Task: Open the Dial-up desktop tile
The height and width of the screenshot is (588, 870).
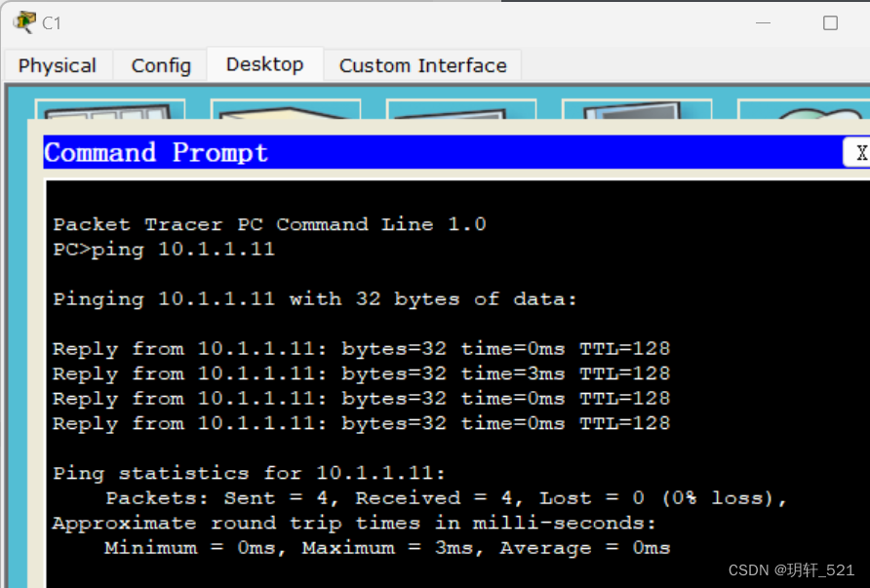Action: coord(286,109)
